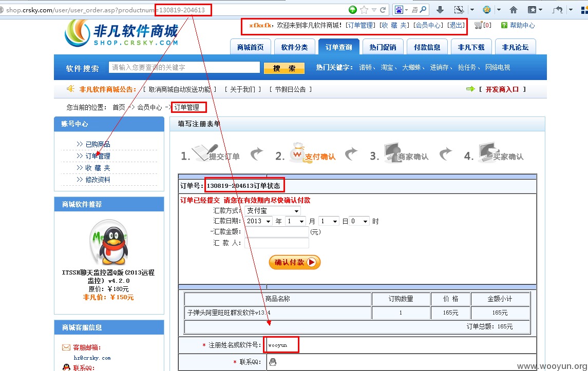Image resolution: width=588 pixels, height=371 pixels.
Task: Click the speaker announcement icon
Action: [70, 89]
